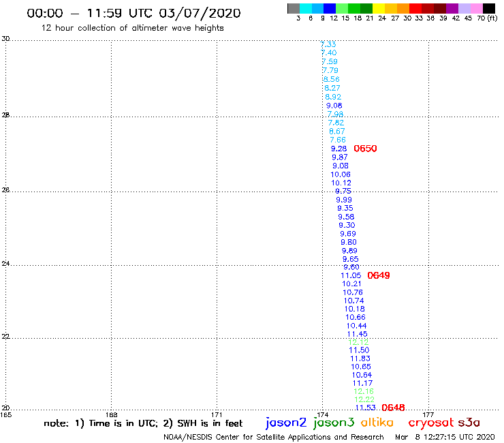
Task: Select the green 12.12 value
Action: (358, 342)
